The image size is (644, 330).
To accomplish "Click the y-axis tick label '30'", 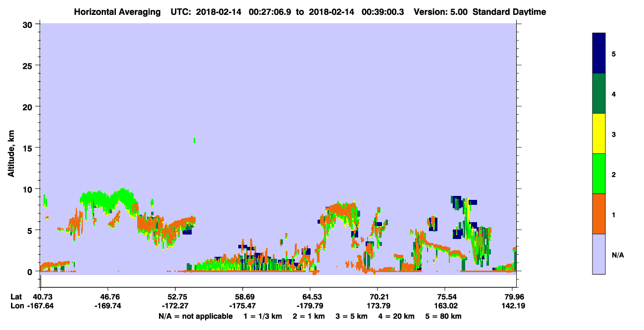I will coord(29,24).
